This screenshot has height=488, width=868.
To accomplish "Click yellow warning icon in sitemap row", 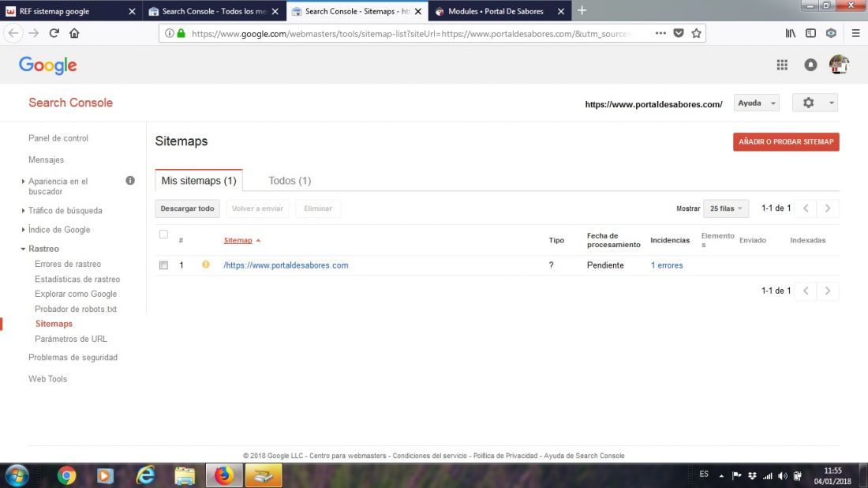I will pyautogui.click(x=206, y=265).
